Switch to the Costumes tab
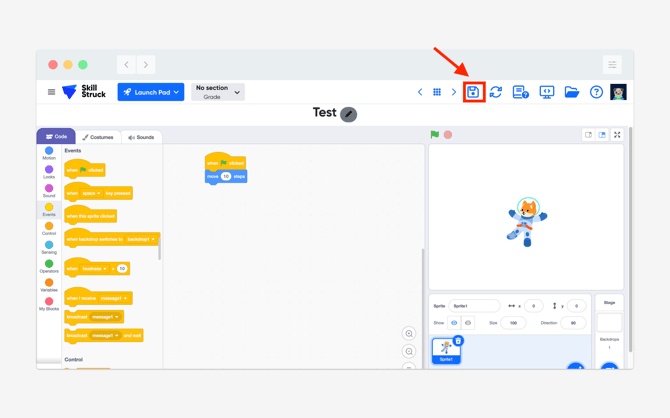This screenshot has height=418, width=670. pyautogui.click(x=98, y=137)
